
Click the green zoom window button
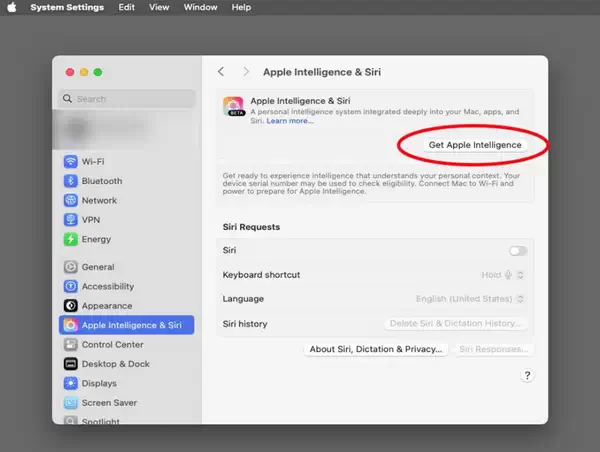click(98, 72)
